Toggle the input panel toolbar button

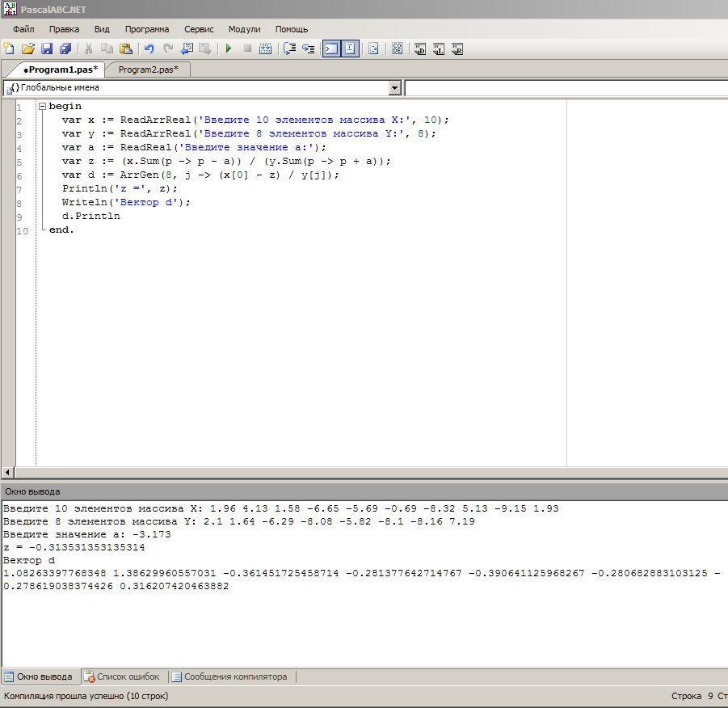(x=350, y=49)
